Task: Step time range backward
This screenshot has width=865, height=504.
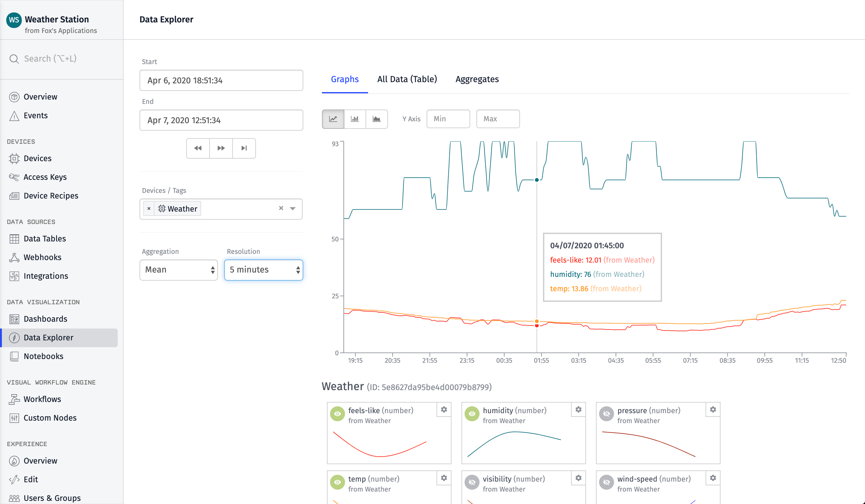Action: tap(198, 148)
